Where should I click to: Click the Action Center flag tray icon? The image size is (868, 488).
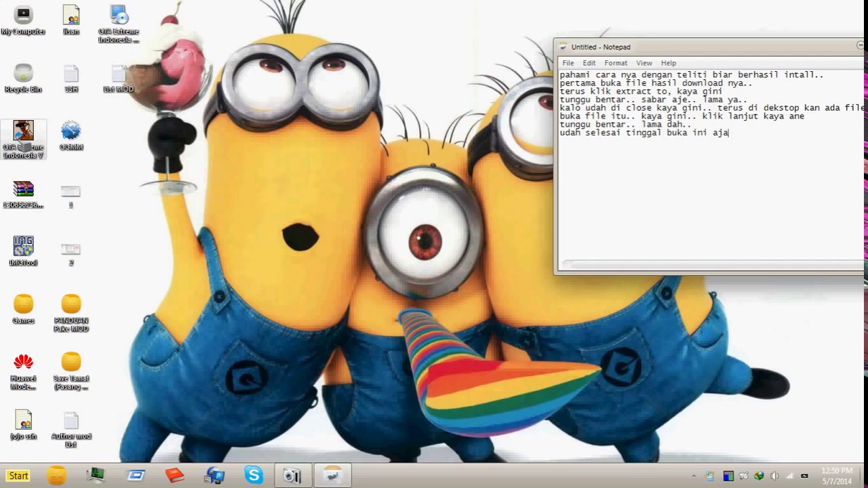743,476
